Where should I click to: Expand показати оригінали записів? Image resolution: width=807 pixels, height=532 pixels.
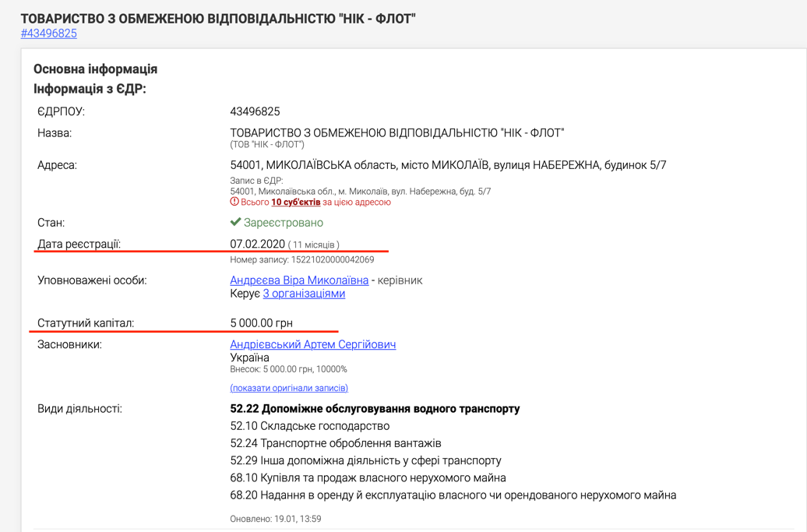pos(289,388)
